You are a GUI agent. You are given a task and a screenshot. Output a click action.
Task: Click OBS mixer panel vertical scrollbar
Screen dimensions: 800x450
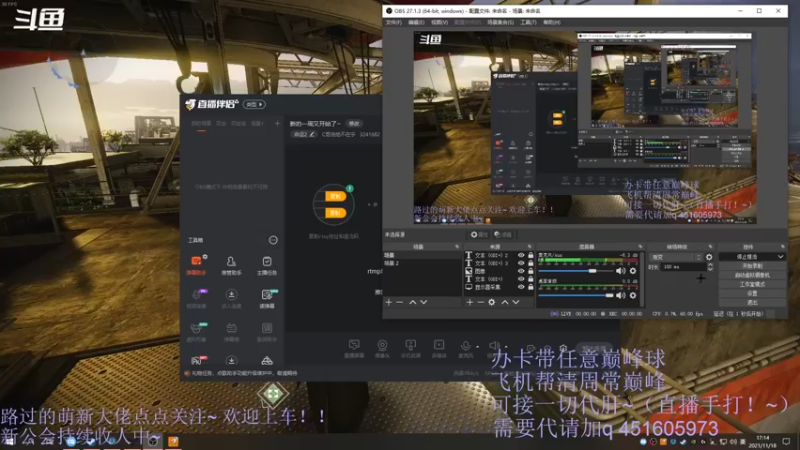tap(642, 278)
